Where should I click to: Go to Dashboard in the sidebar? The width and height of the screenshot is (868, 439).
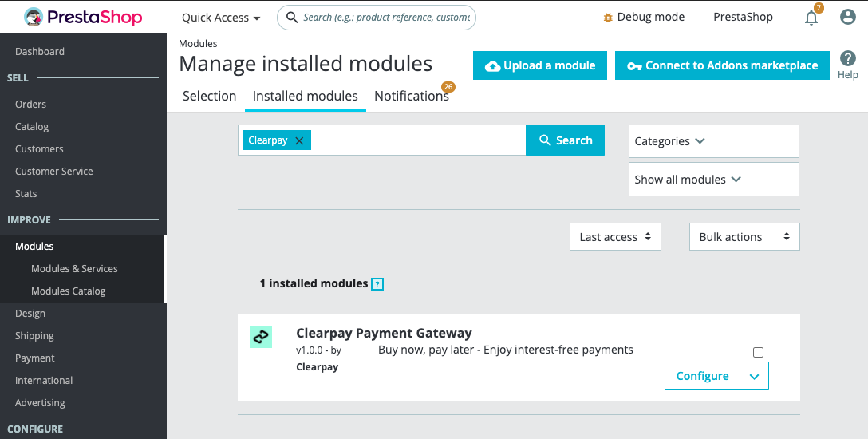point(40,52)
